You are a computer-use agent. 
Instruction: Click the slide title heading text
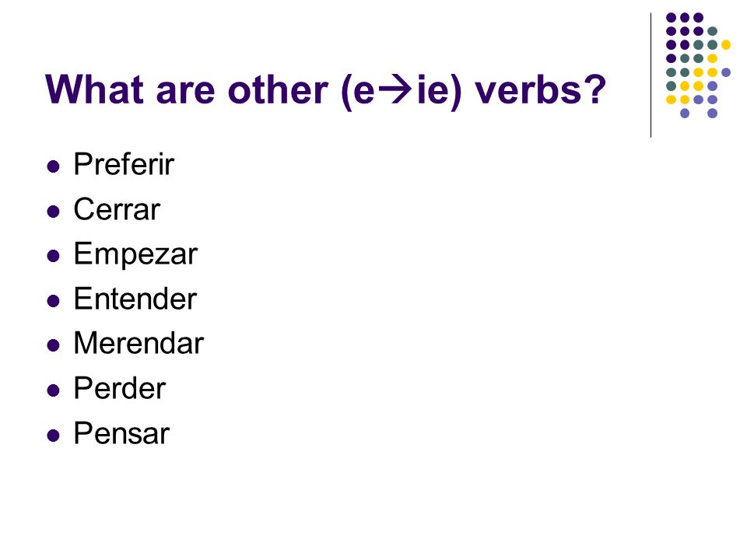pyautogui.click(x=325, y=90)
